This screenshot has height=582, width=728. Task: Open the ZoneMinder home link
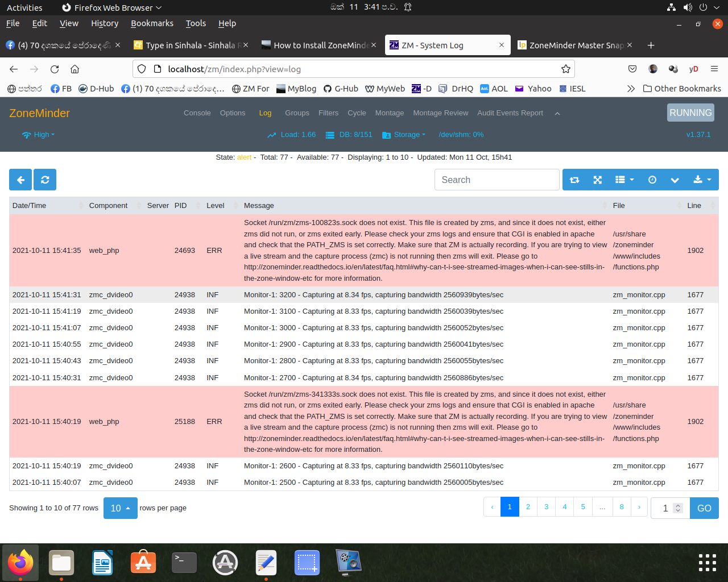coord(39,113)
